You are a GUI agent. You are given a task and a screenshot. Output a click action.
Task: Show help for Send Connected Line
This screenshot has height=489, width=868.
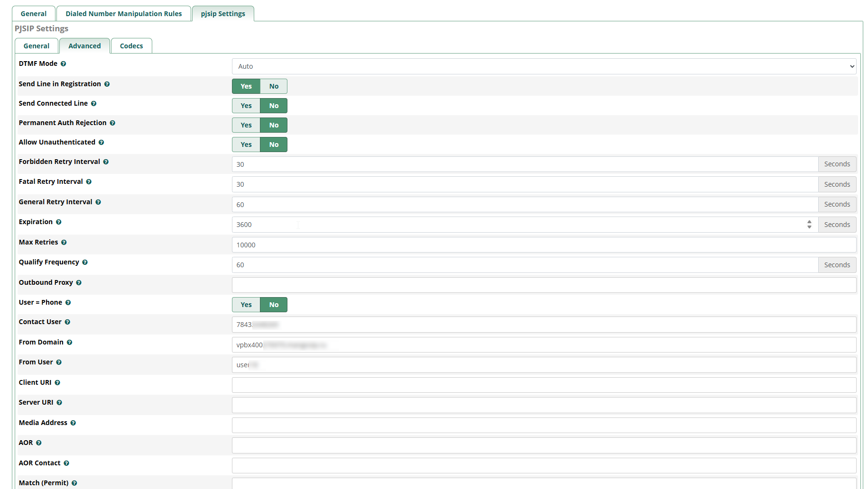[93, 104]
